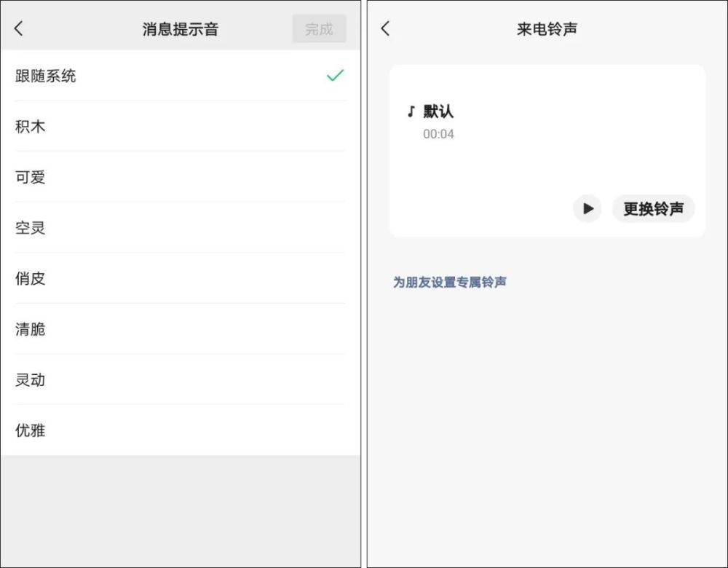Choose the 清脆 notification sound
Viewport: 728px width, 568px height.
point(180,329)
